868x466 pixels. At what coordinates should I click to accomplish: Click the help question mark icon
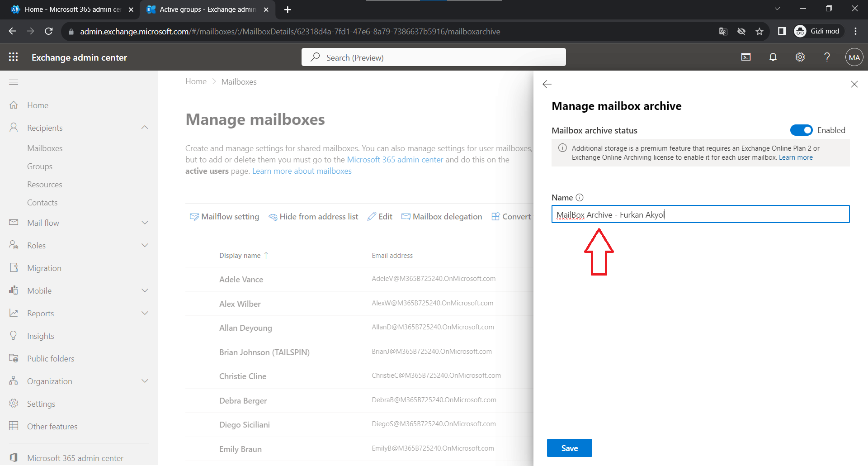pyautogui.click(x=827, y=57)
